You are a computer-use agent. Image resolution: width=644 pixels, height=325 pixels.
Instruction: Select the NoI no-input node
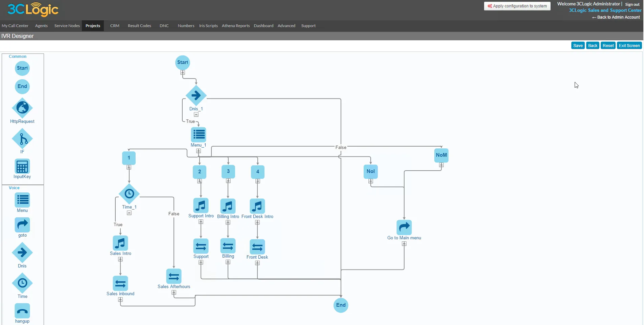pos(371,171)
